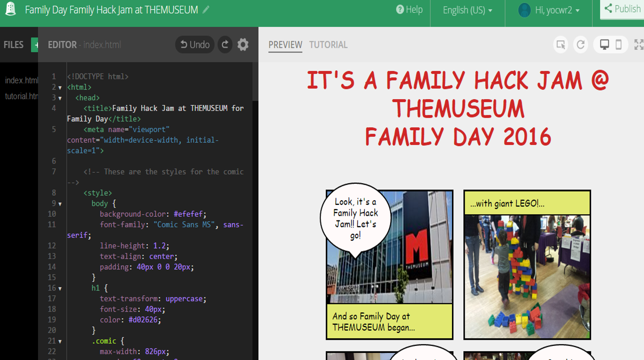Click the FILES panel header
The height and width of the screenshot is (360, 644).
tap(14, 45)
